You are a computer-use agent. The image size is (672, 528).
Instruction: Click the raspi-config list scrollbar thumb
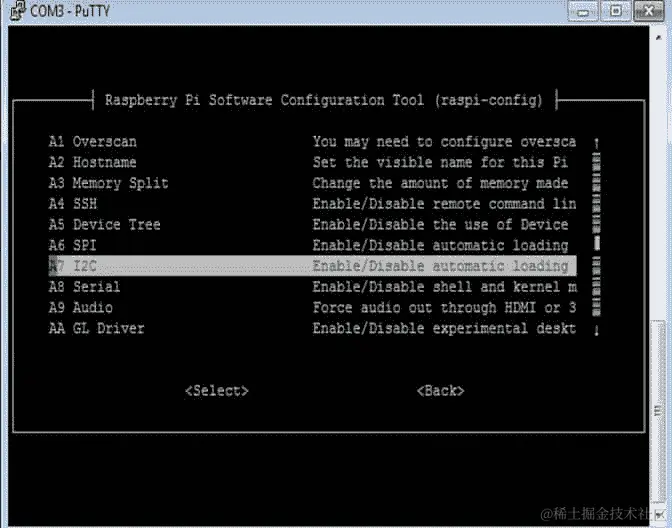pyautogui.click(x=597, y=243)
